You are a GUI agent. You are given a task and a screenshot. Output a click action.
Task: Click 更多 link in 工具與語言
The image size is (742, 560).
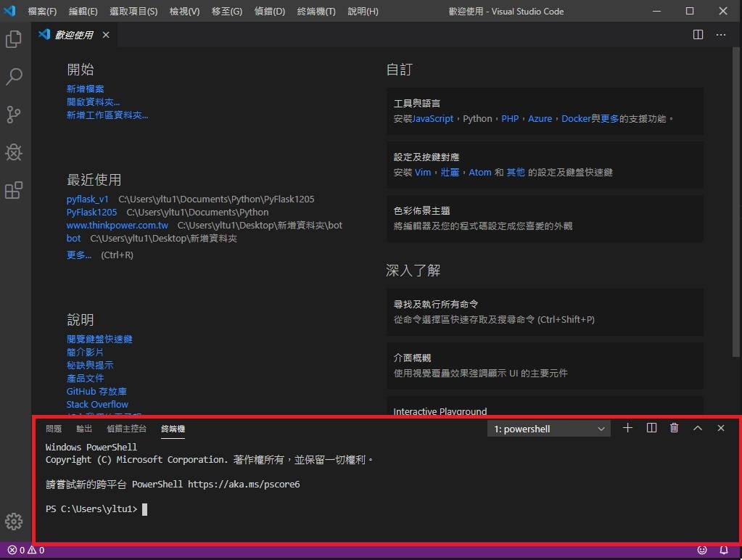tap(609, 119)
